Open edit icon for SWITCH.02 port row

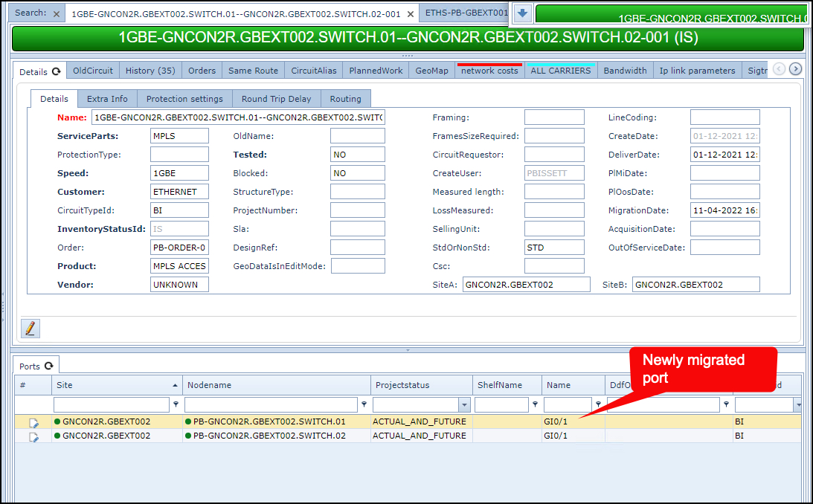(33, 436)
